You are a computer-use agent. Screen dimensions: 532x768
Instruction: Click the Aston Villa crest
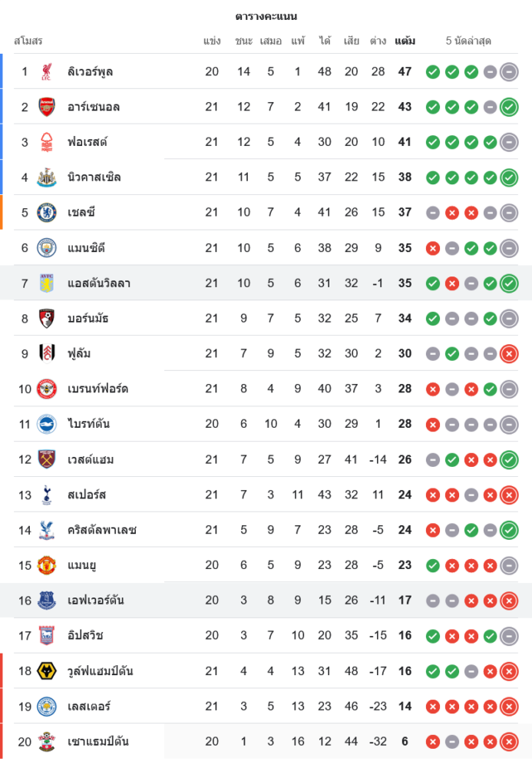(47, 283)
